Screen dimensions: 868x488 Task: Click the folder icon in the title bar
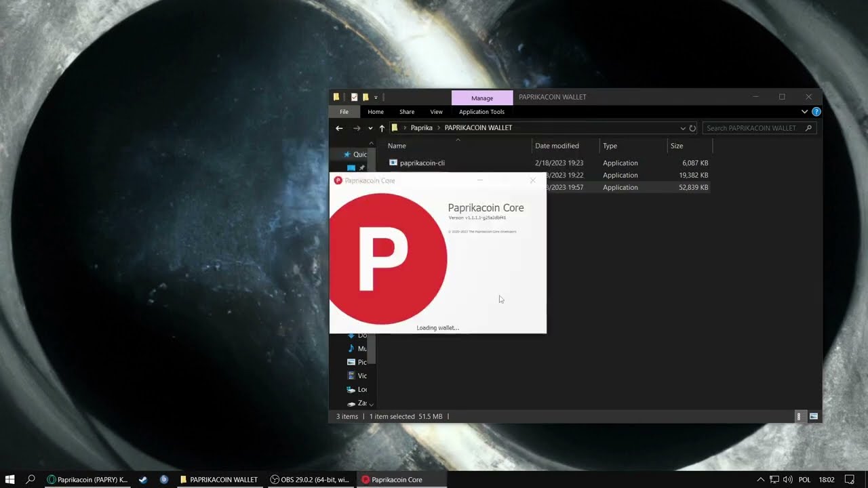(336, 97)
